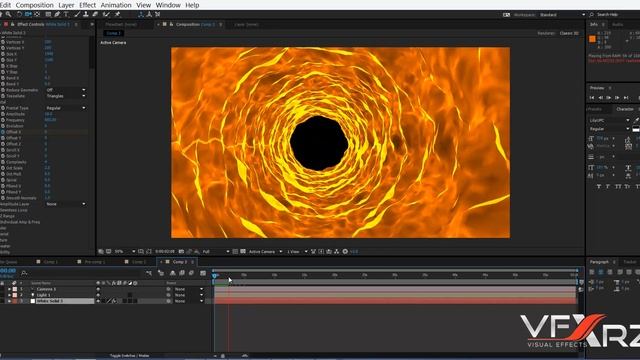Open the Layer menu
The height and width of the screenshot is (360, 640).
(66, 5)
